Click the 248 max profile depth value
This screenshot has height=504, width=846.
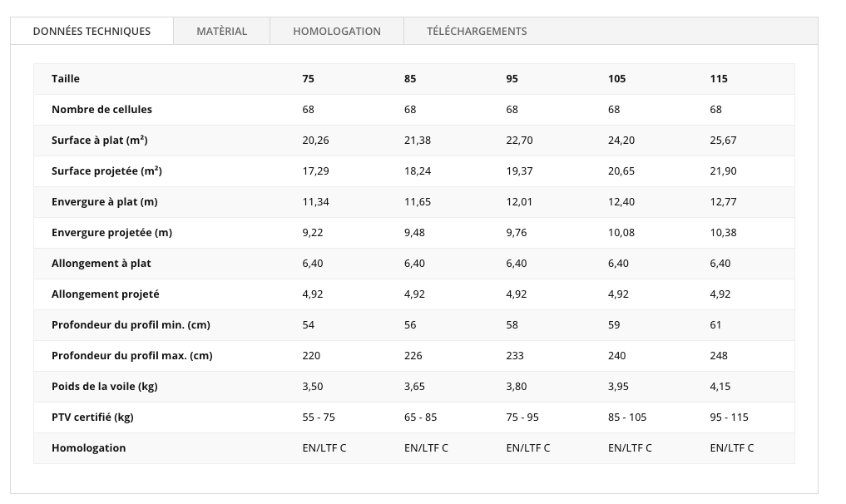(719, 355)
